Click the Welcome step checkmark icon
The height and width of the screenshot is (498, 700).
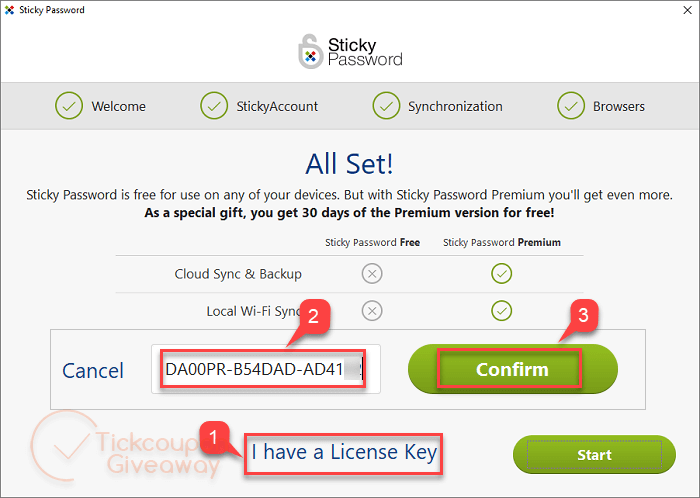pos(69,106)
